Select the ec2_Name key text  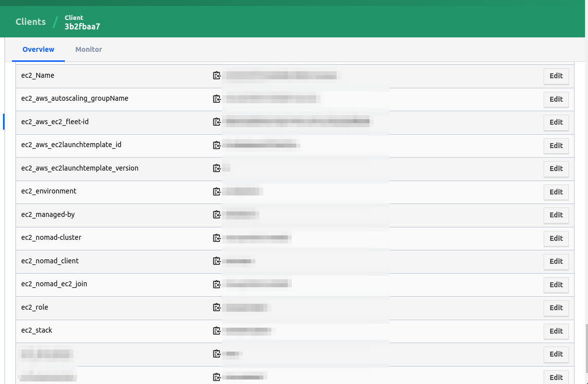pos(38,75)
